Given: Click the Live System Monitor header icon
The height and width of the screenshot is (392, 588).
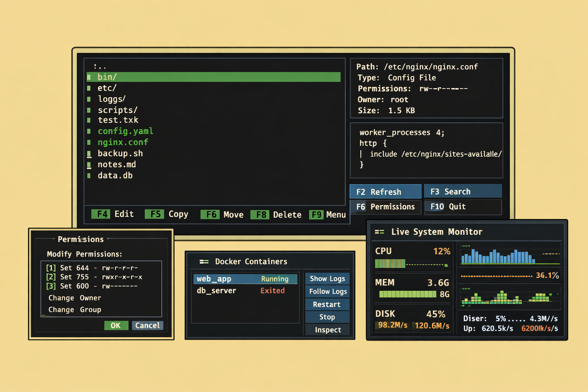Looking at the screenshot, I should 380,232.
